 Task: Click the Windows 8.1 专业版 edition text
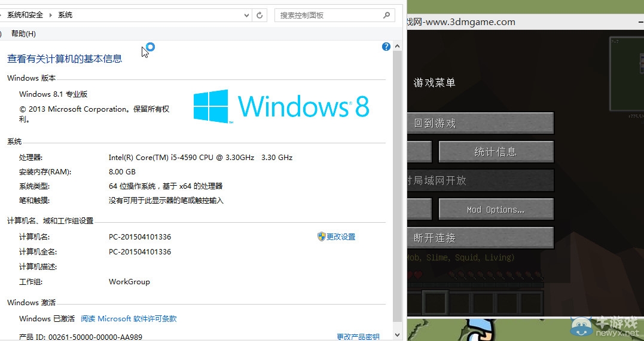click(x=53, y=94)
